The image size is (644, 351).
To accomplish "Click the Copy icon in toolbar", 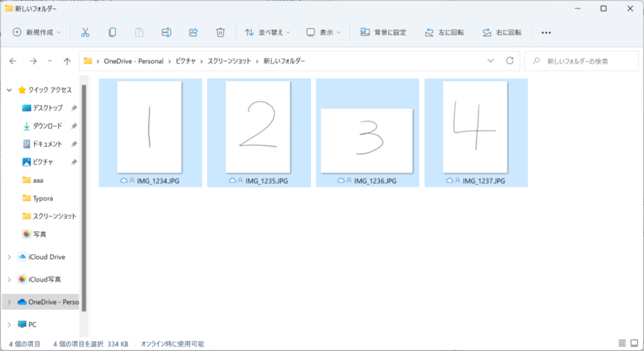I will pyautogui.click(x=112, y=32).
